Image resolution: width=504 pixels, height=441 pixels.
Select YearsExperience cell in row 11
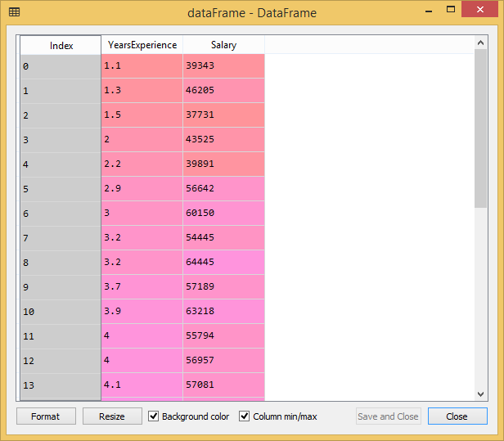pos(142,336)
